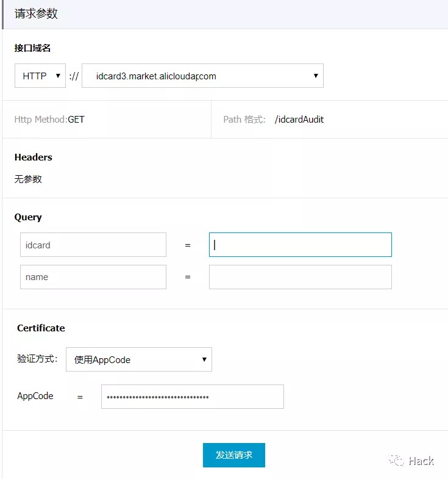
Task: Click the name value input field
Action: pyautogui.click(x=300, y=277)
